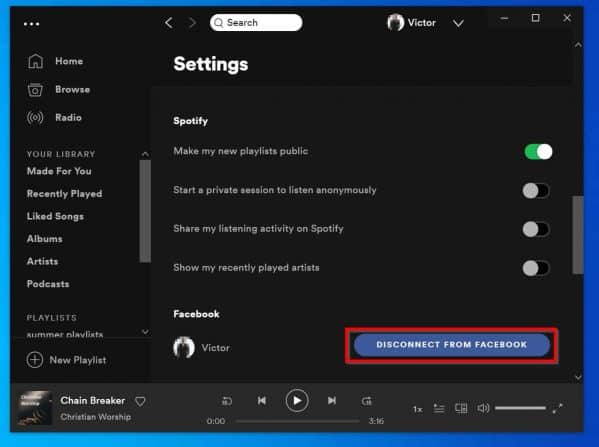Toggle Share my listening activity on Spotify
This screenshot has width=599, height=447.
[536, 230]
